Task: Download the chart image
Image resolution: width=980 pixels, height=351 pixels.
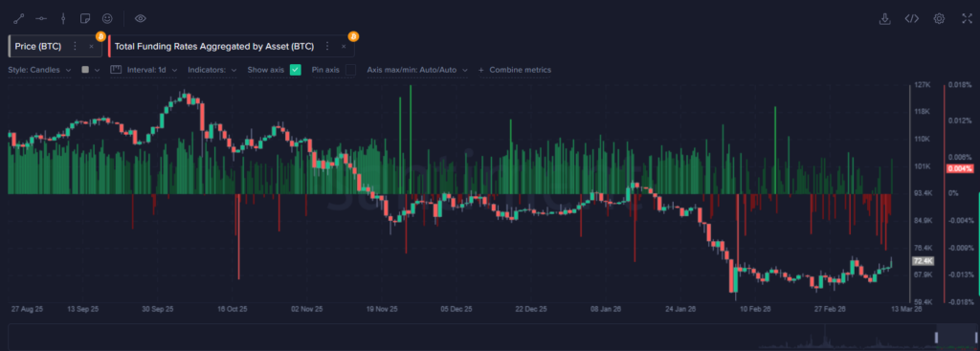Action: pos(884,19)
